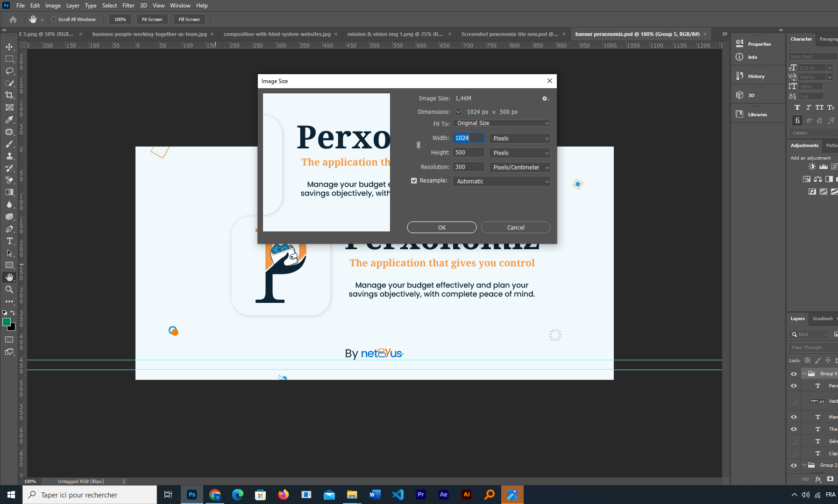Open the Filter menu

(x=128, y=6)
